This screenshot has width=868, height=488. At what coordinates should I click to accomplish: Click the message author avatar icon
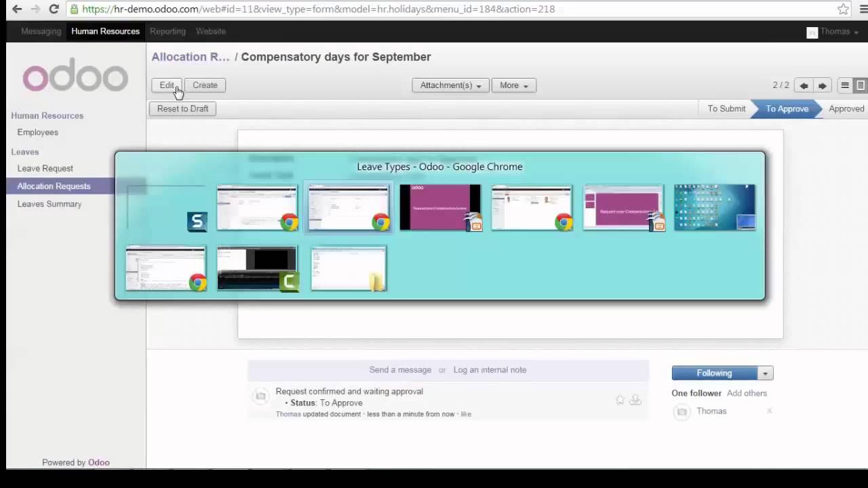click(261, 397)
